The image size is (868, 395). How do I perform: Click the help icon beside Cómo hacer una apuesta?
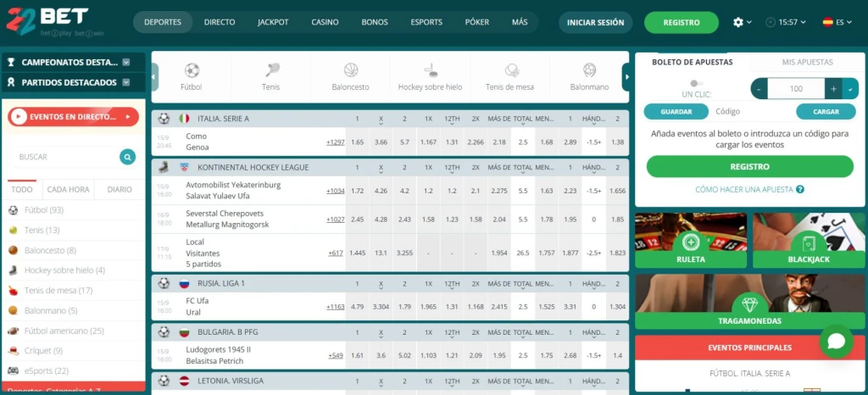coord(800,189)
